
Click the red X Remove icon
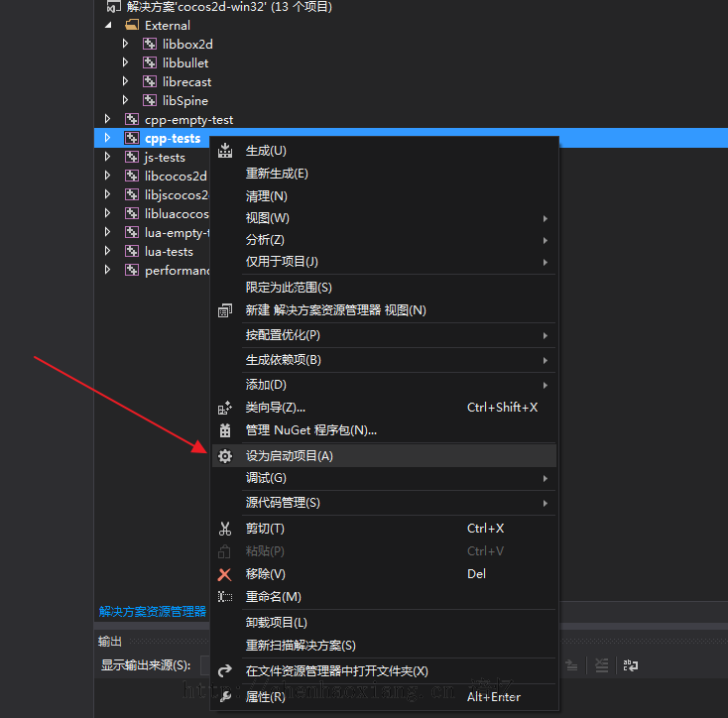[x=225, y=574]
